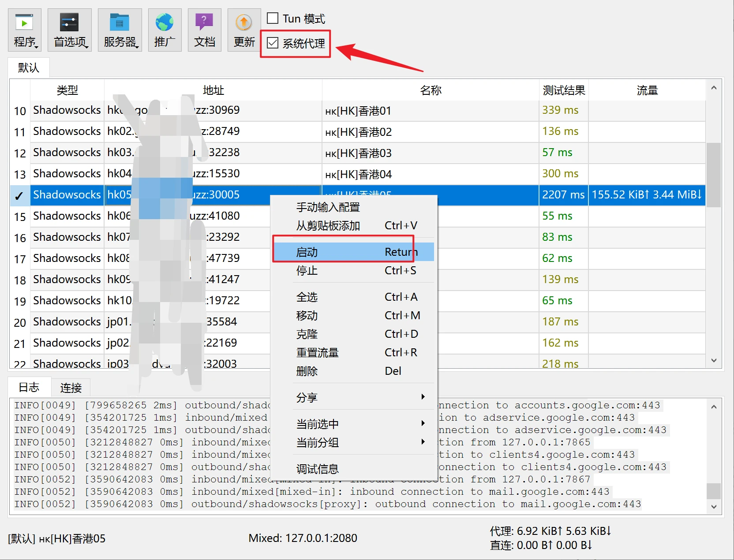Open the 首选项 (Preferences) toolbar icon
Screen dimensions: 734x560
click(70, 30)
